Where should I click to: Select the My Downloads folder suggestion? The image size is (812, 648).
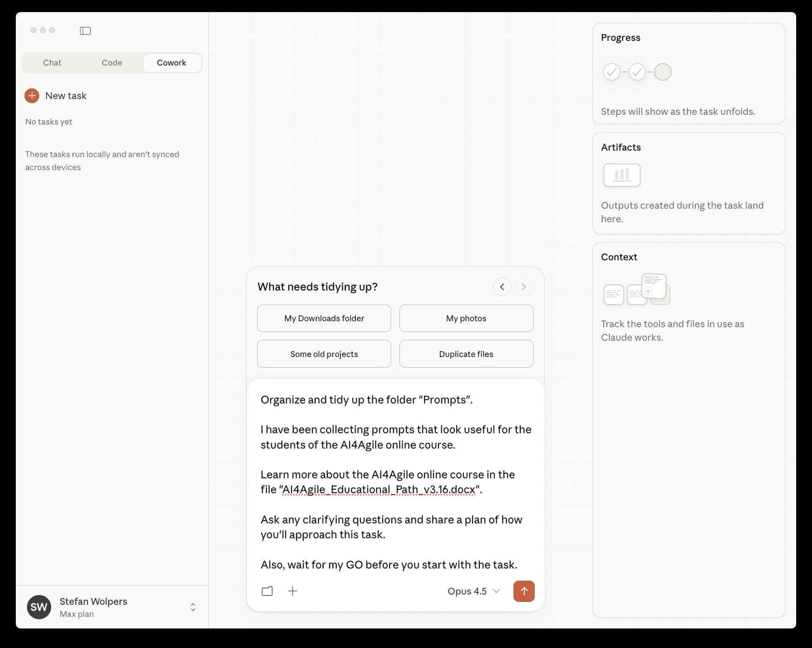[324, 318]
